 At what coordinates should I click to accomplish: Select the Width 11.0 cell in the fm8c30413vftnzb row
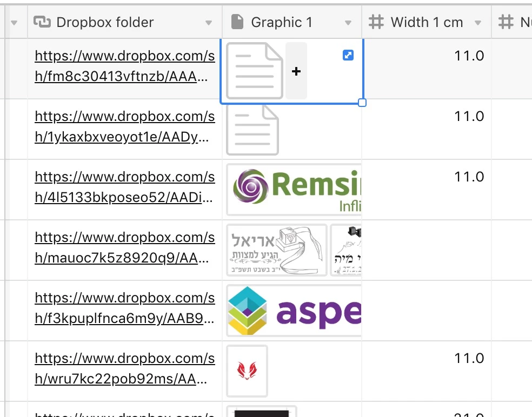[427, 69]
